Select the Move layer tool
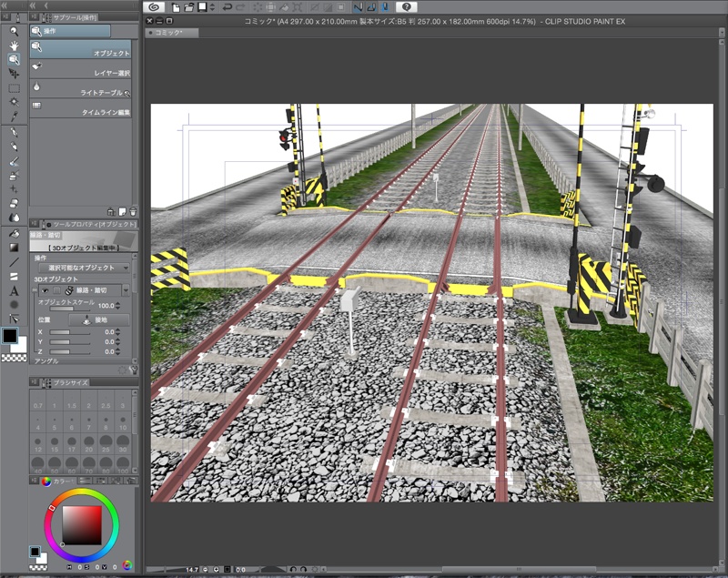 click(14, 74)
